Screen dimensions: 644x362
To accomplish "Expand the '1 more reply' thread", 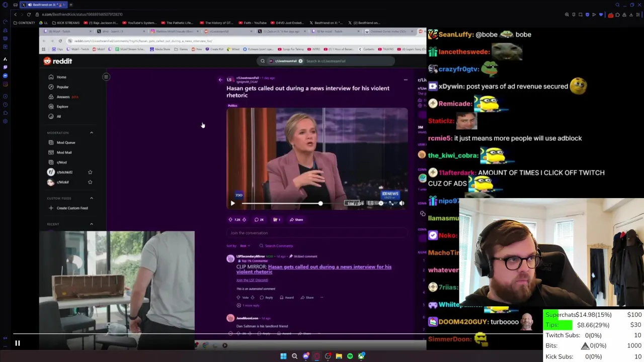I will 249,305.
